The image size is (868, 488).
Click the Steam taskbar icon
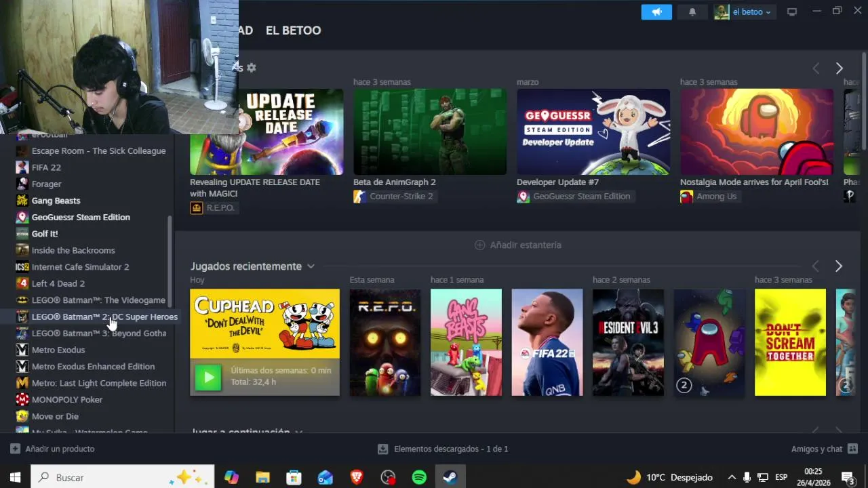[x=450, y=478]
